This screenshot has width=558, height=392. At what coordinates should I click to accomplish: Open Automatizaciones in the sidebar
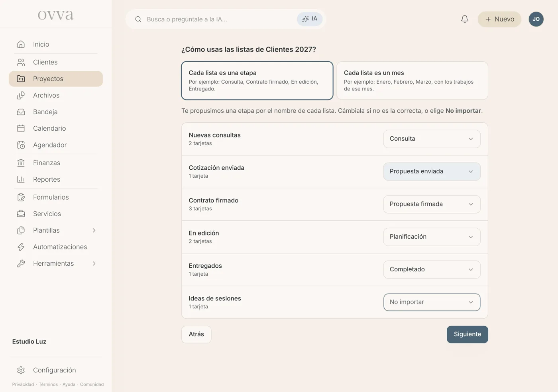pyautogui.click(x=56, y=247)
